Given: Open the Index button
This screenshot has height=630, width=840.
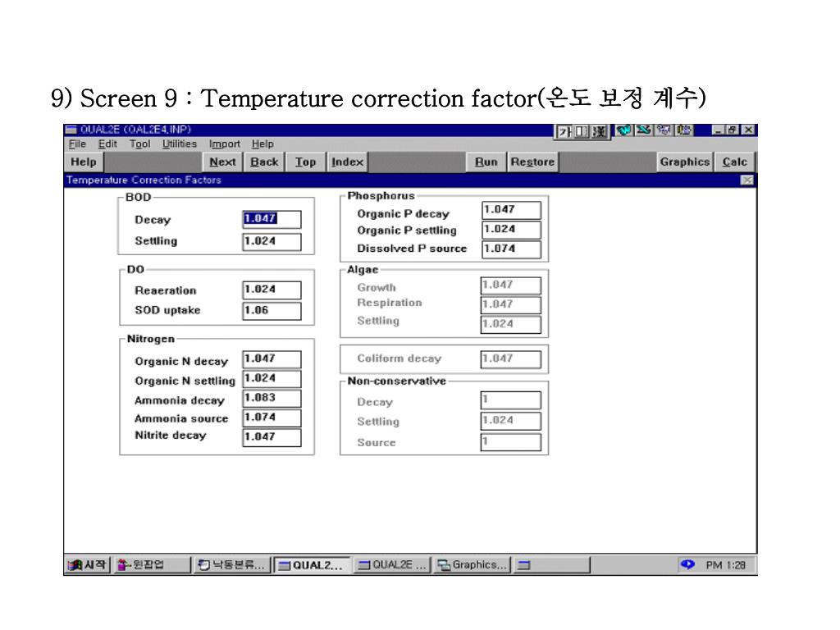Looking at the screenshot, I should click(x=347, y=162).
